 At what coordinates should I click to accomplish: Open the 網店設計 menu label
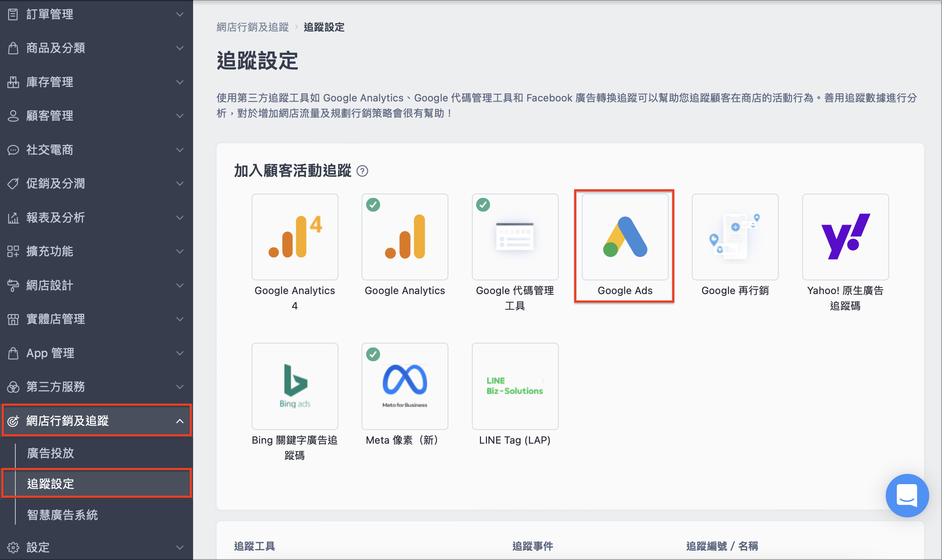coord(50,285)
